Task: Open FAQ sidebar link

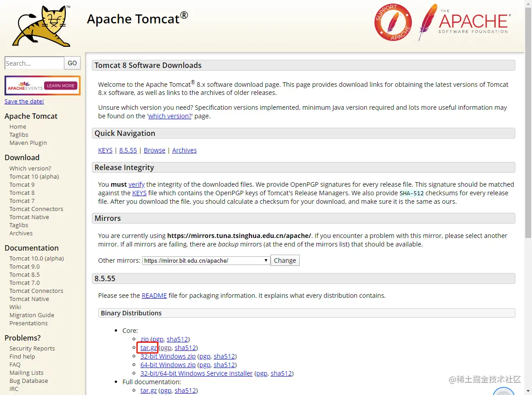Action: pyautogui.click(x=15, y=364)
